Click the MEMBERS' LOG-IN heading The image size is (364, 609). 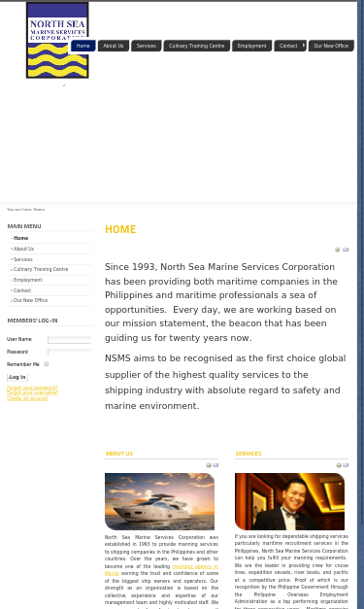32,321
